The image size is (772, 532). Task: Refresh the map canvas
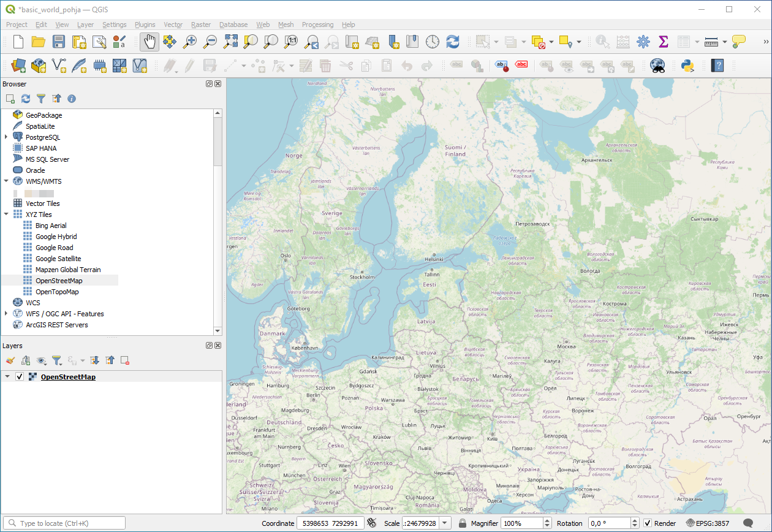(453, 42)
